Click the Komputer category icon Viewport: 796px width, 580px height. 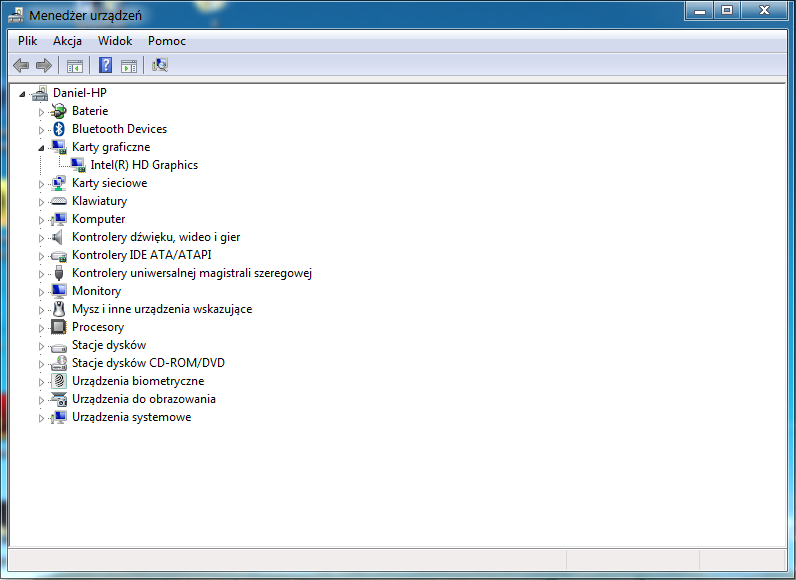pos(59,219)
